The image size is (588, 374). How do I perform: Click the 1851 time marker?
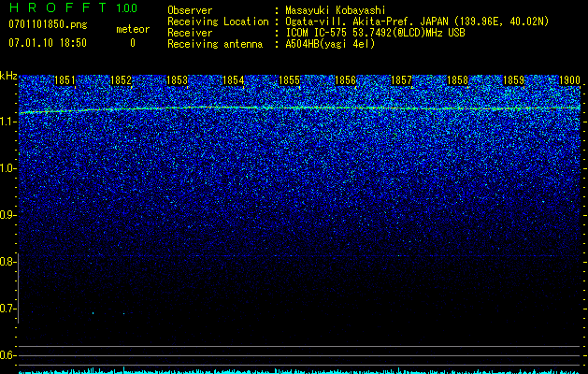[x=65, y=80]
